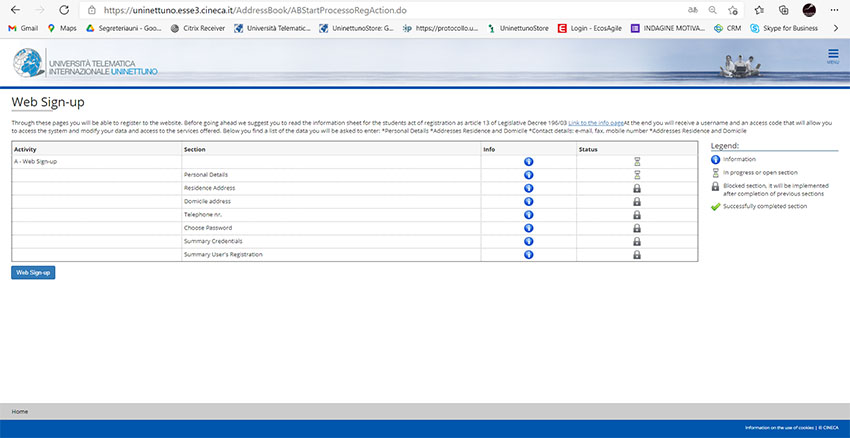This screenshot has width=850, height=438.
Task: Click the lock icon for Summary User's Registration
Action: coord(636,255)
